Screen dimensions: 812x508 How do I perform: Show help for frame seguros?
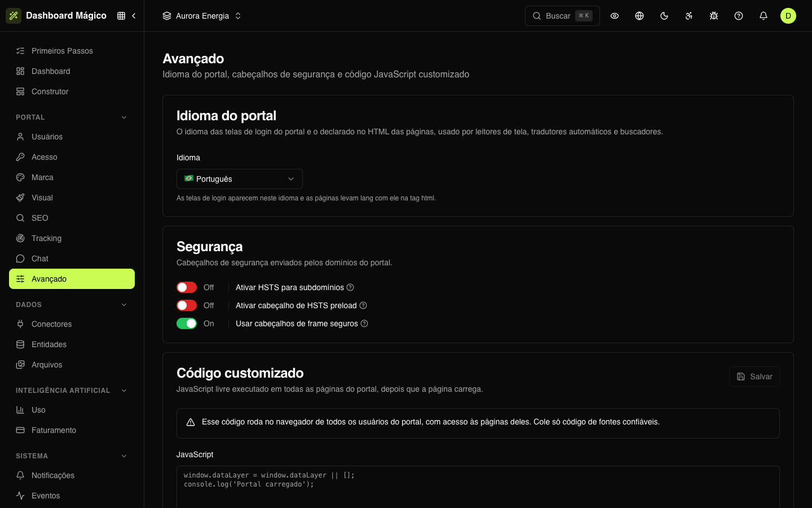[x=364, y=323]
